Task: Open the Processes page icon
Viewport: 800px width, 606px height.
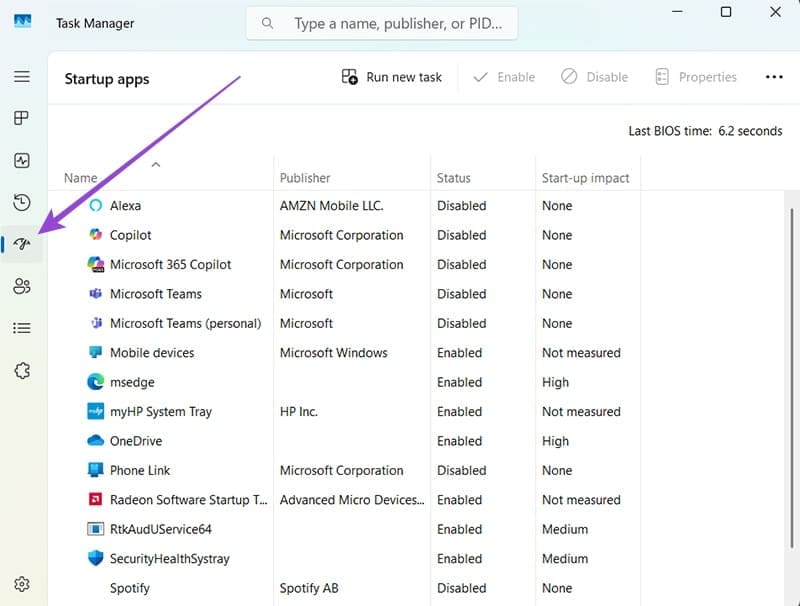Action: click(x=21, y=119)
